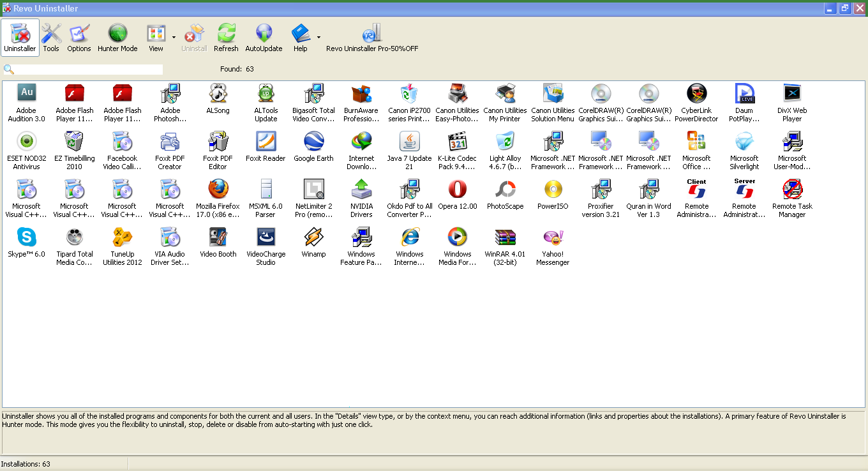Viewport: 868px width, 471px height.
Task: Select Light Alloy 4.6.7 icon
Action: tap(505, 140)
